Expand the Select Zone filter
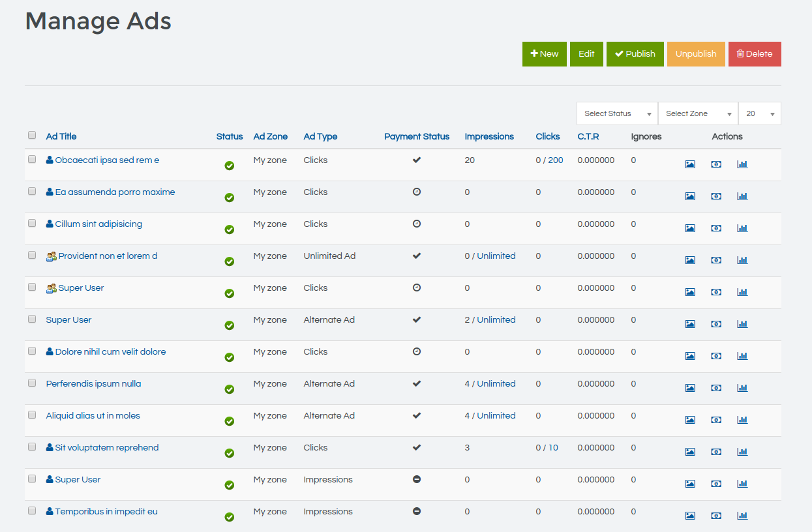The width and height of the screenshot is (812, 532). pyautogui.click(x=698, y=113)
